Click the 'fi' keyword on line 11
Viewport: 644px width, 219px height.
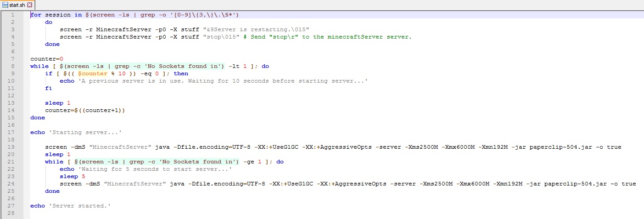click(49, 88)
